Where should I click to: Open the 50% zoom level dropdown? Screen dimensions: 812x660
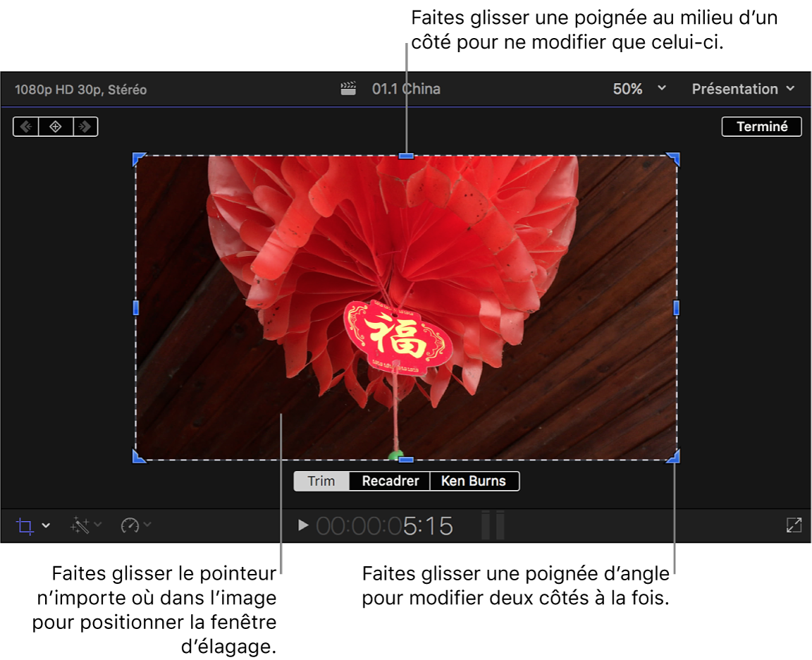[638, 89]
